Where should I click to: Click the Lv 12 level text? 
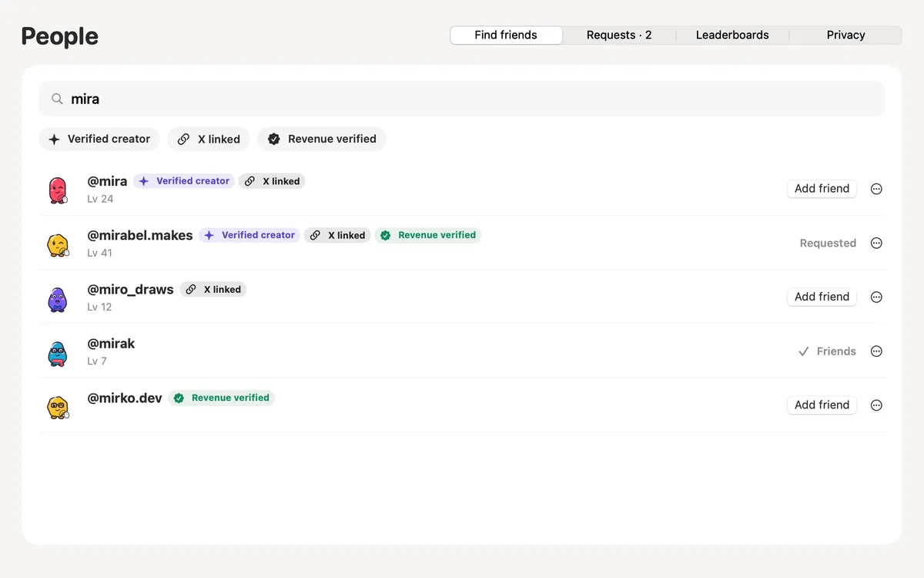coord(99,307)
